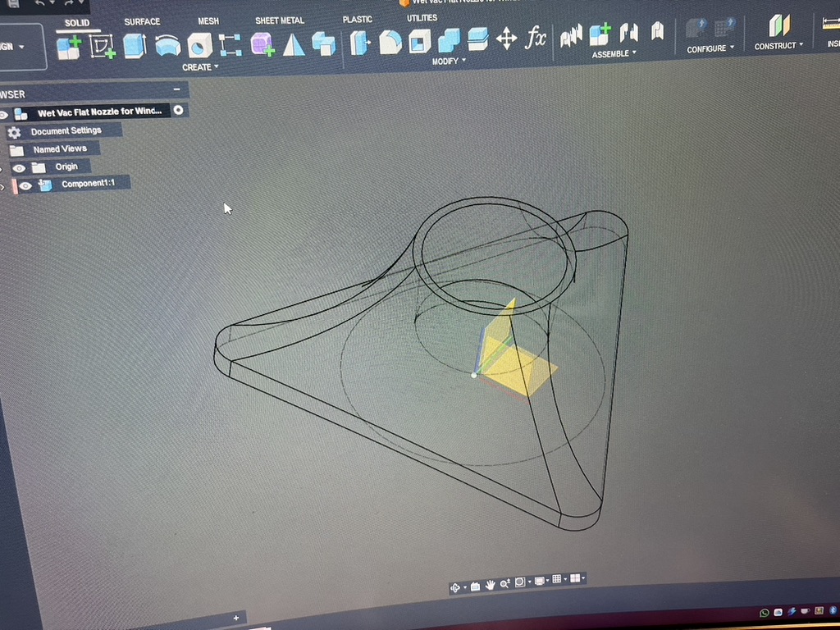The height and width of the screenshot is (630, 840).
Task: Click the activate radio button beside the document name
Action: (x=178, y=110)
